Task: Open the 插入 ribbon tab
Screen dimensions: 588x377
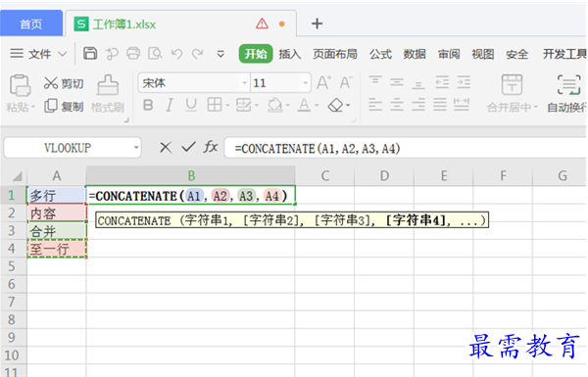Action: [290, 54]
